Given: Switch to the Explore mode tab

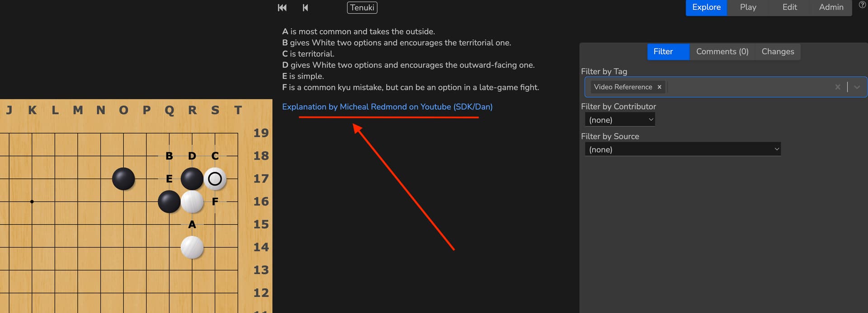Looking at the screenshot, I should [x=706, y=7].
